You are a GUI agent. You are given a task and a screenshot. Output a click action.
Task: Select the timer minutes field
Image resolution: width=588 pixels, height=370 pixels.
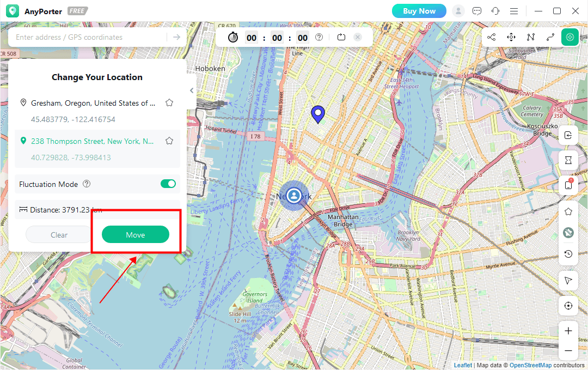coord(277,38)
